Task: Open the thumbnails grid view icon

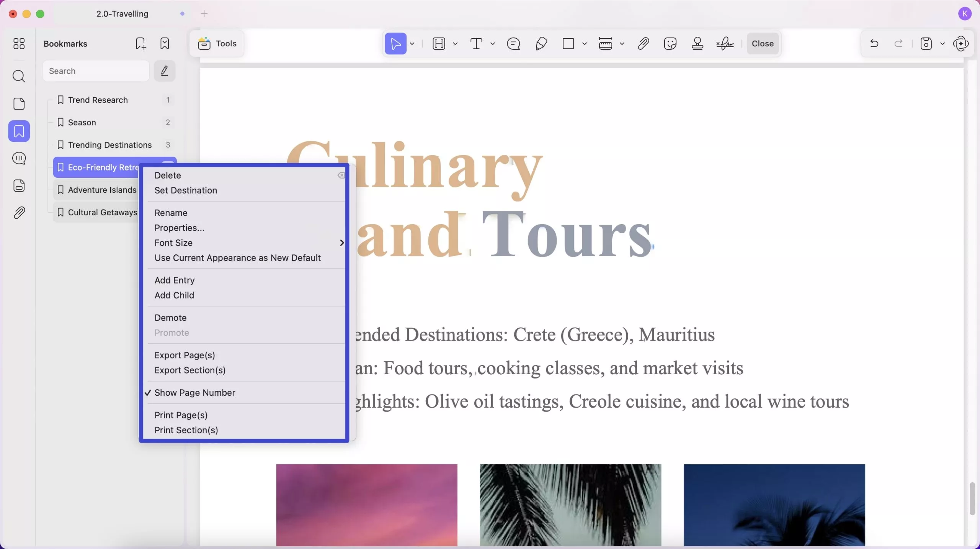Action: pyautogui.click(x=19, y=44)
